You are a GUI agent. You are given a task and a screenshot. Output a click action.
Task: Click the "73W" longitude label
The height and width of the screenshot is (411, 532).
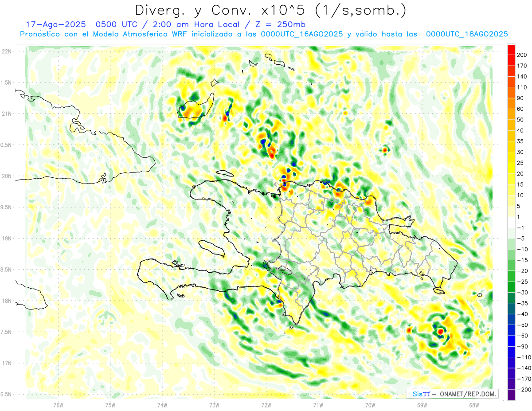click(214, 405)
